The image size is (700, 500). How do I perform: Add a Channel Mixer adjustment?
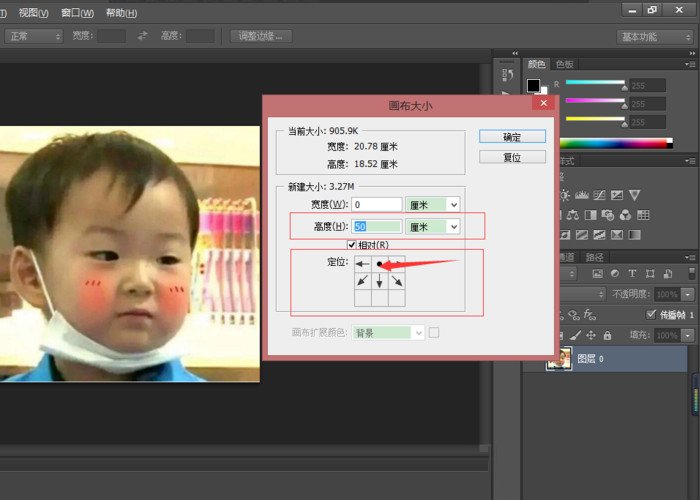[x=625, y=215]
